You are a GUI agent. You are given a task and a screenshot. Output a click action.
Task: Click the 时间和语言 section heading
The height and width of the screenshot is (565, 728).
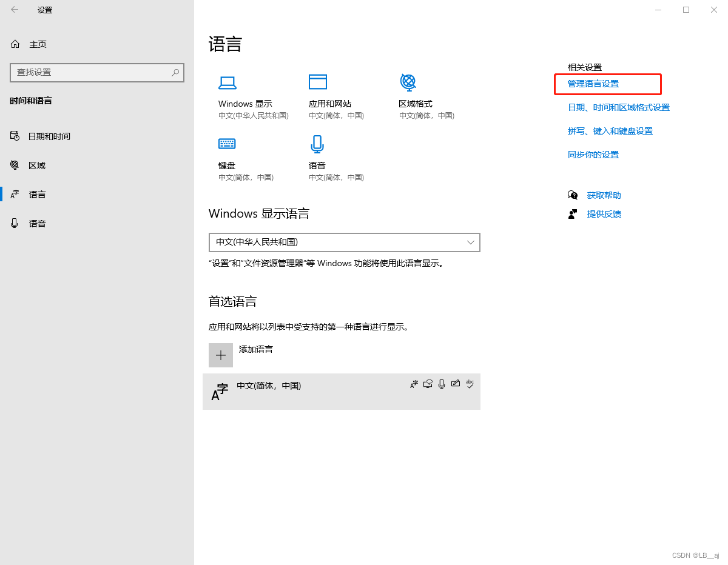pyautogui.click(x=31, y=101)
